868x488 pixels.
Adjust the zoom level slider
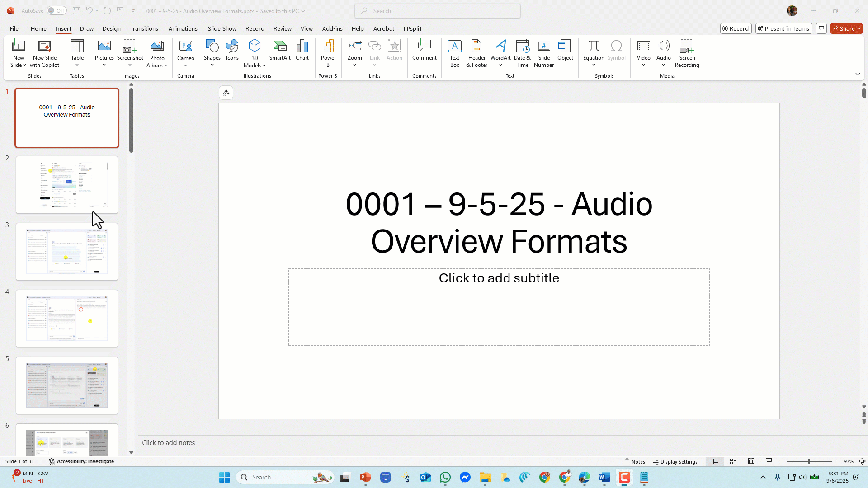(x=809, y=461)
